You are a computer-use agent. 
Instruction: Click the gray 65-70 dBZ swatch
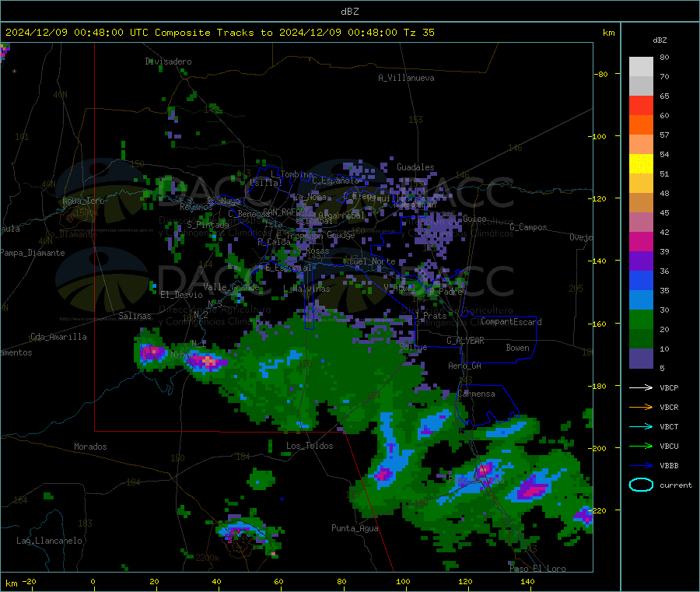[641, 86]
